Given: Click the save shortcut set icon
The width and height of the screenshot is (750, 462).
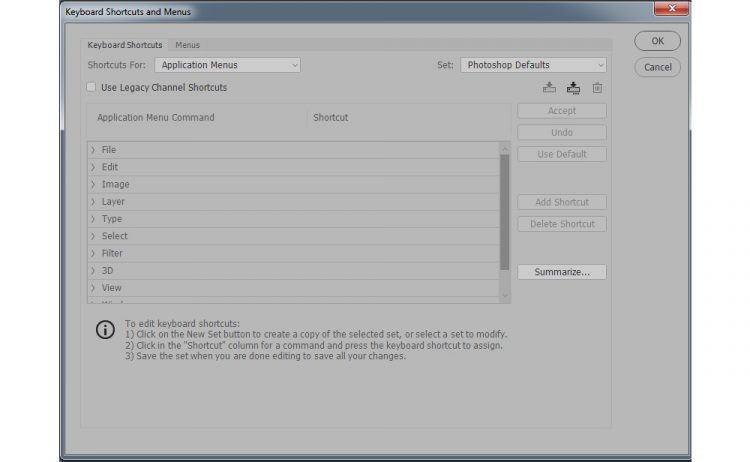Looking at the screenshot, I should pyautogui.click(x=549, y=88).
